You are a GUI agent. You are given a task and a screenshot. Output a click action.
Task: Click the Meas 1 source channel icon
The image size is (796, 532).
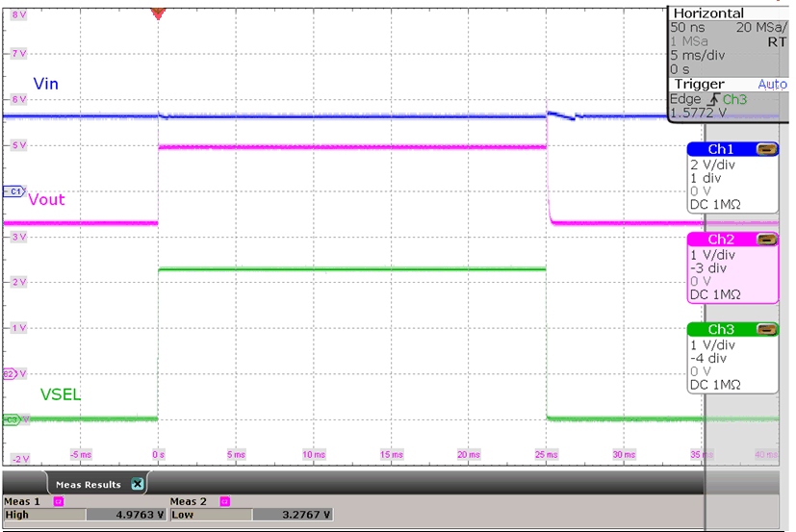(x=59, y=501)
